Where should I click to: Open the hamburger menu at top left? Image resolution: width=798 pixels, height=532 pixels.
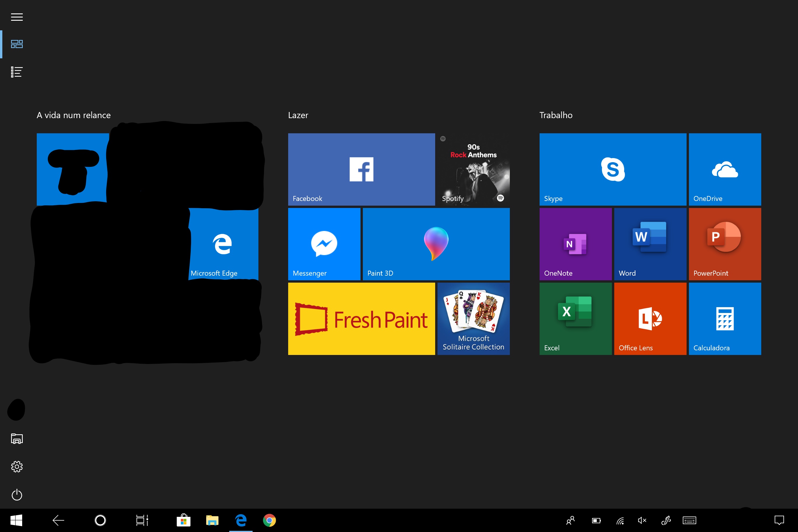(x=17, y=17)
